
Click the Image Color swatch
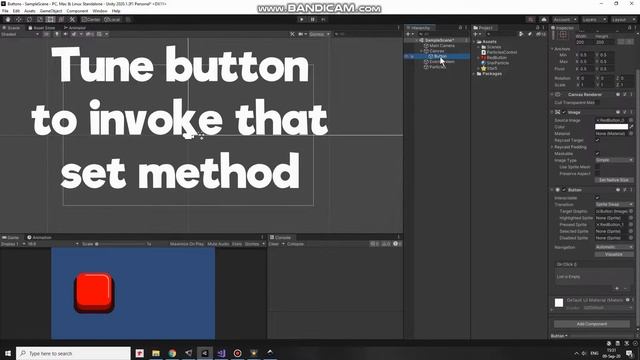(x=611, y=127)
